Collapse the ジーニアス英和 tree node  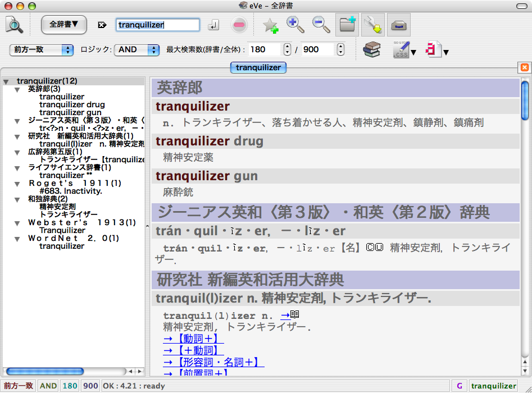[17, 121]
